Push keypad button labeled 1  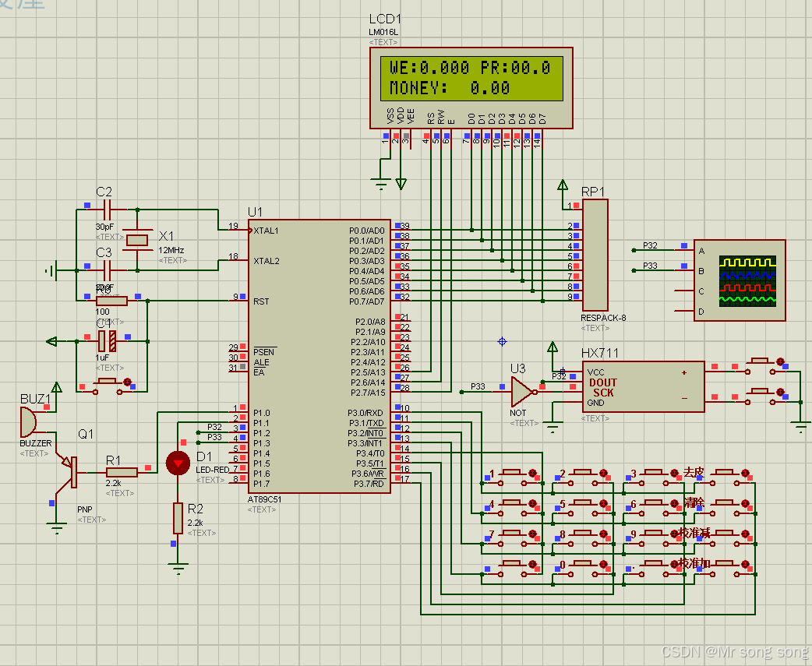(512, 477)
